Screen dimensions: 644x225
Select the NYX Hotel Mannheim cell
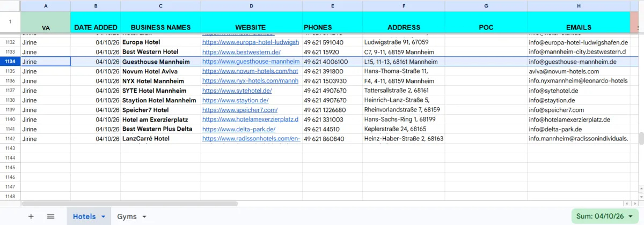(161, 81)
